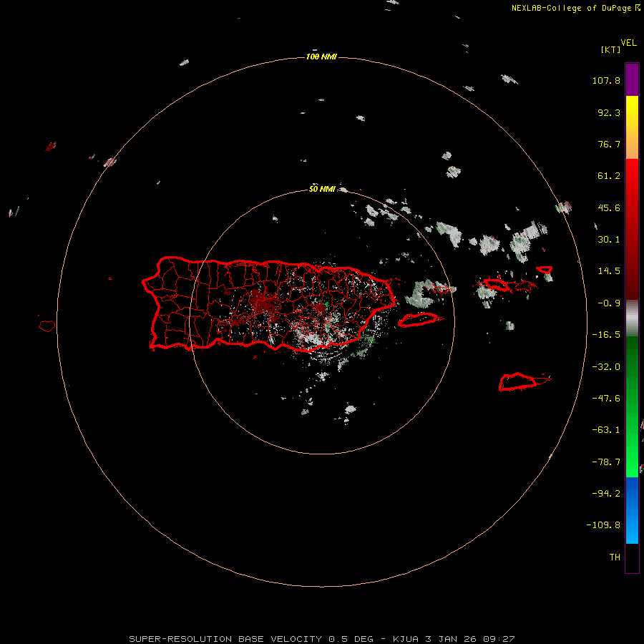
Task: Click the St. Croix island outline in the southeast
Action: tap(524, 382)
